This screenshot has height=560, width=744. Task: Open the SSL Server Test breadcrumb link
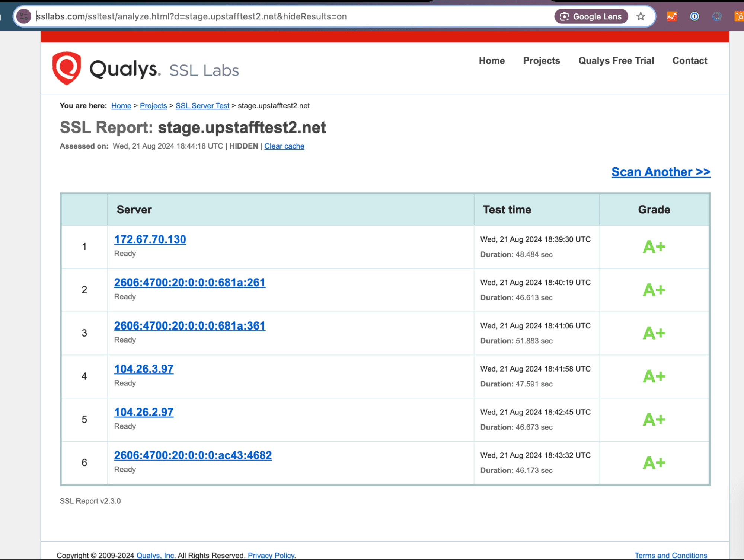[202, 106]
